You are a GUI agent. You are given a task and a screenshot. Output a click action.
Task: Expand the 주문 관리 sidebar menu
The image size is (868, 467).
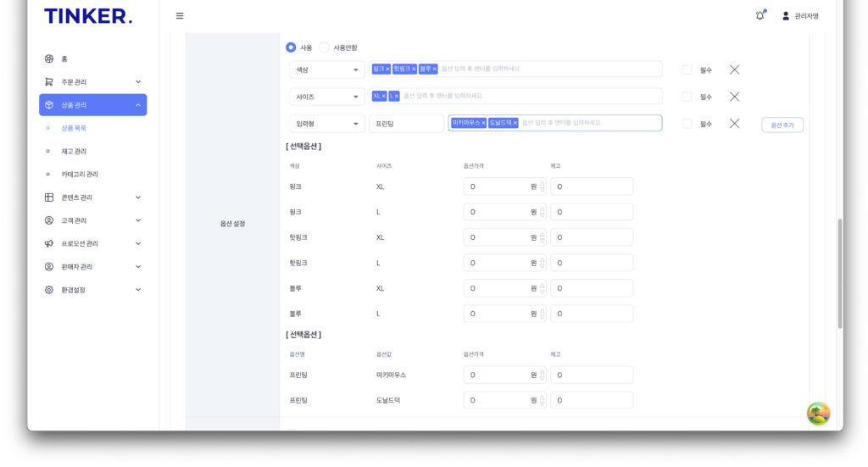tap(92, 82)
